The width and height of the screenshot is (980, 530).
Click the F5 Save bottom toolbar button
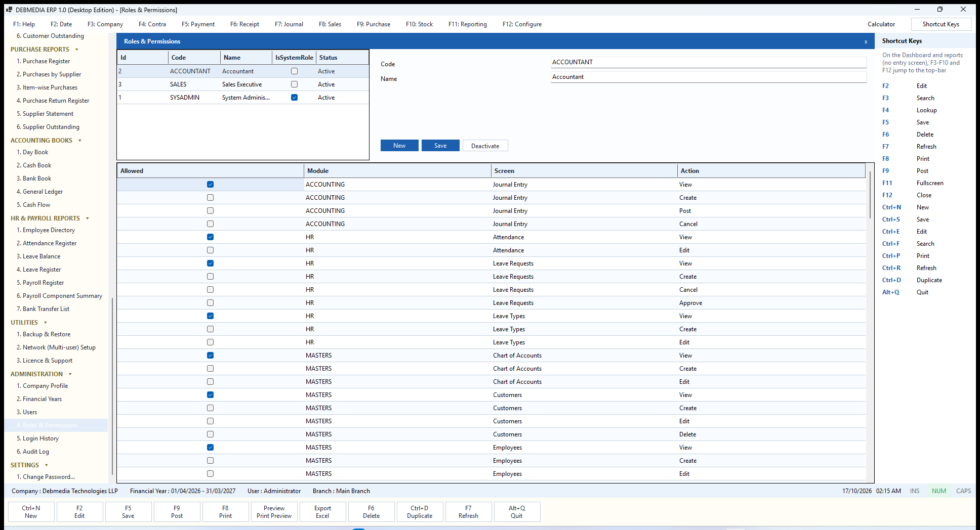pos(128,512)
